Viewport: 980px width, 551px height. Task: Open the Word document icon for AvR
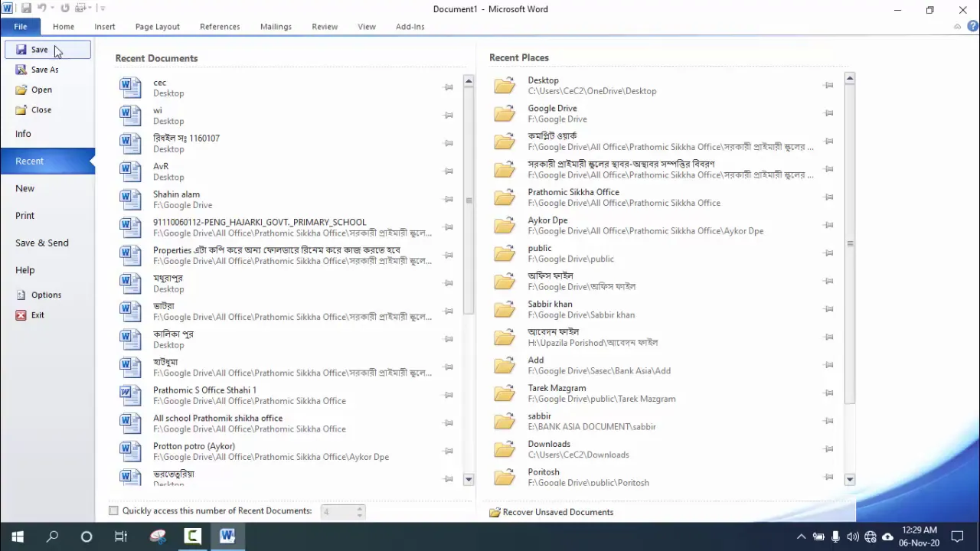pos(130,171)
